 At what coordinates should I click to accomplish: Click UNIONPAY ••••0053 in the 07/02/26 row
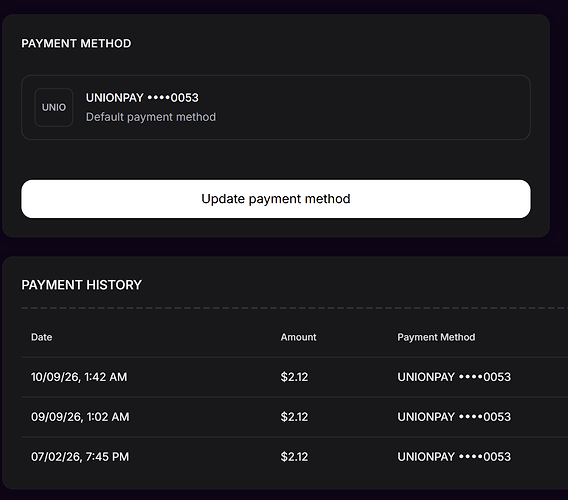pos(454,457)
